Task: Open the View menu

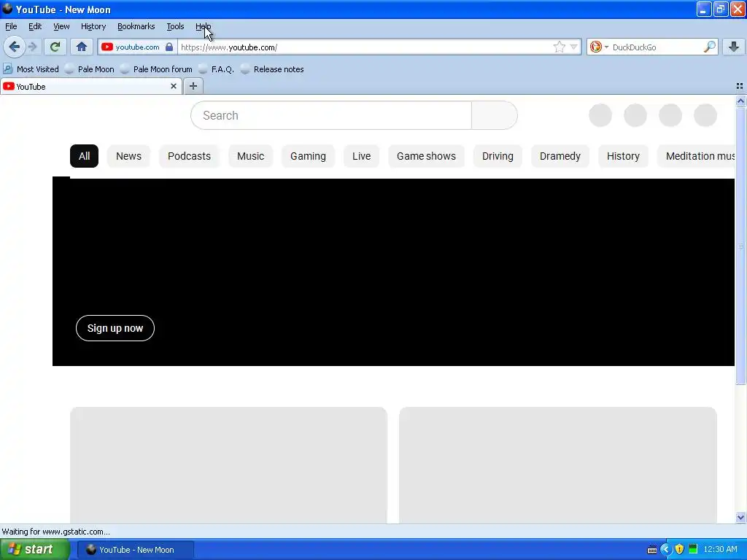Action: [x=61, y=26]
